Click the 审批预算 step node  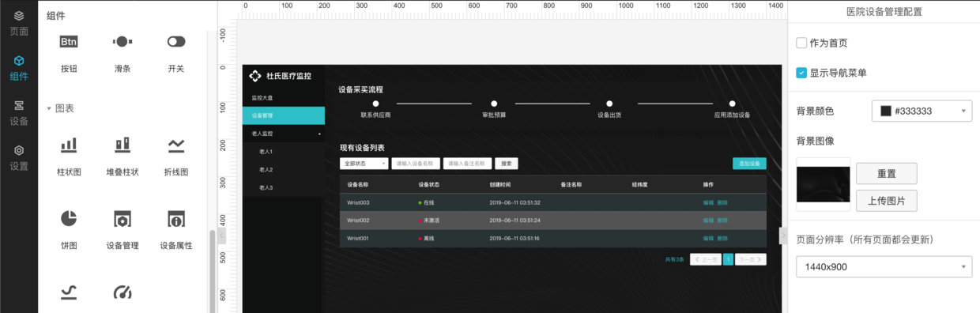[x=494, y=104]
